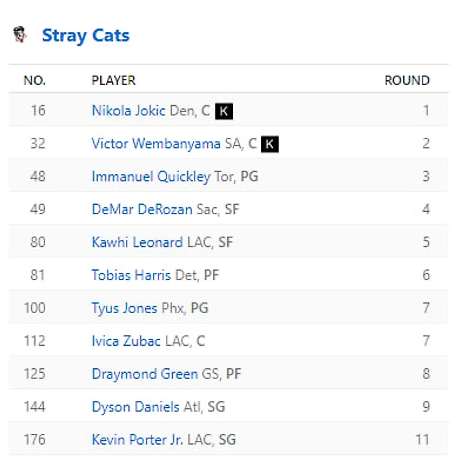Click the PLAYER column header
The image size is (457, 476).
113,80
